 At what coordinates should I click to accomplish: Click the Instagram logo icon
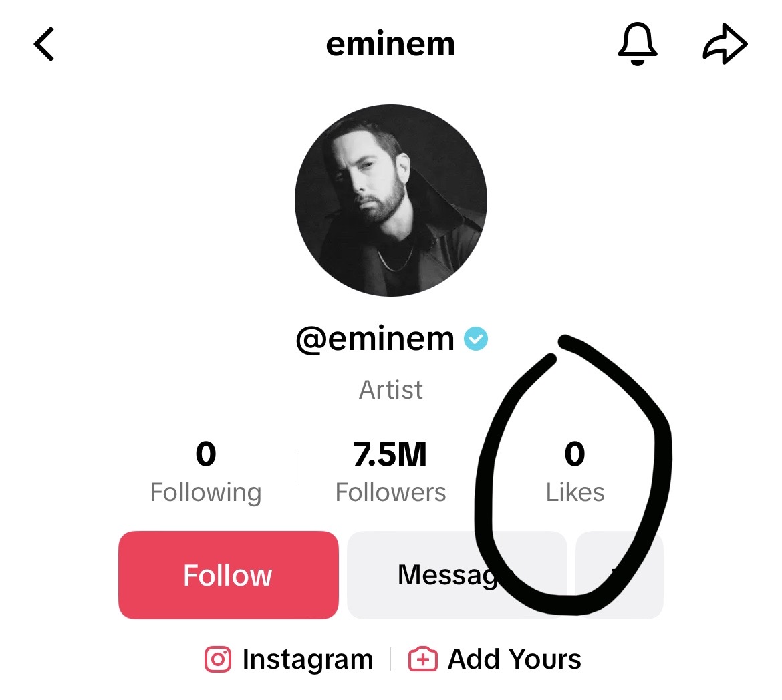[218, 659]
